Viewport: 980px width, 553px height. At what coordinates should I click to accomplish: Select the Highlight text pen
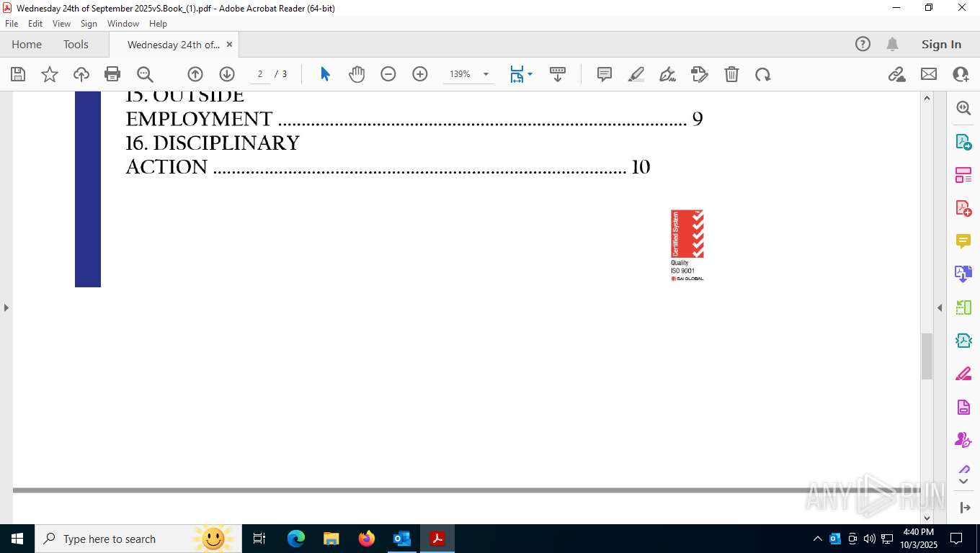pos(636,74)
